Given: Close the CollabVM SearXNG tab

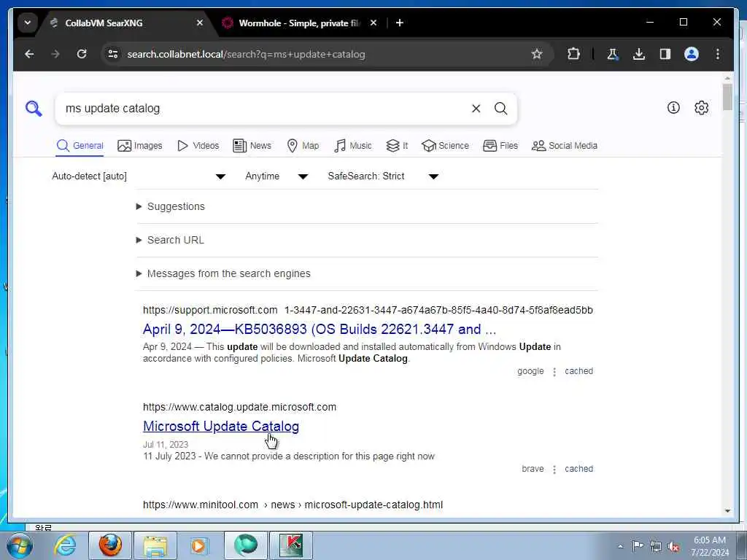Looking at the screenshot, I should (x=200, y=23).
